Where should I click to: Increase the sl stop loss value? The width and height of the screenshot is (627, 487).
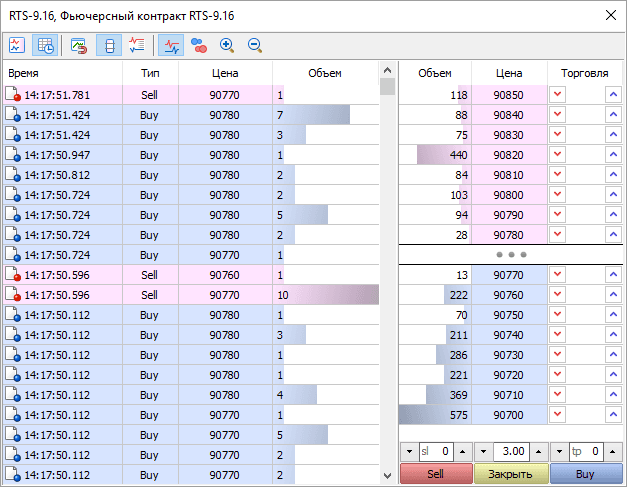(x=463, y=452)
